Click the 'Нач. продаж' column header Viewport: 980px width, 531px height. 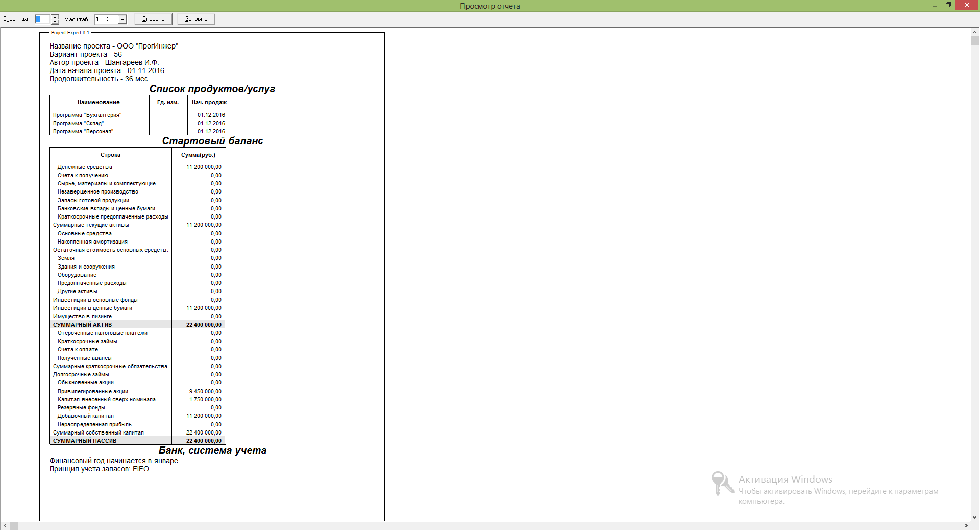(209, 103)
